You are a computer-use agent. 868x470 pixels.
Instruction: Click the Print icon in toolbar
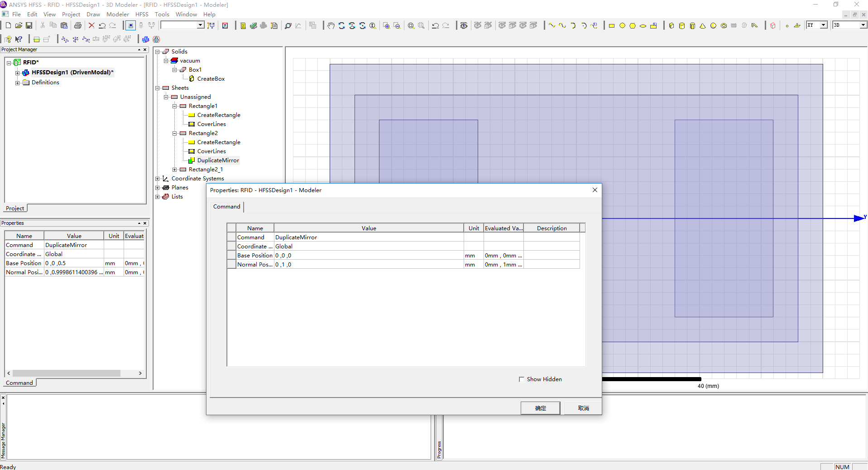click(x=78, y=25)
